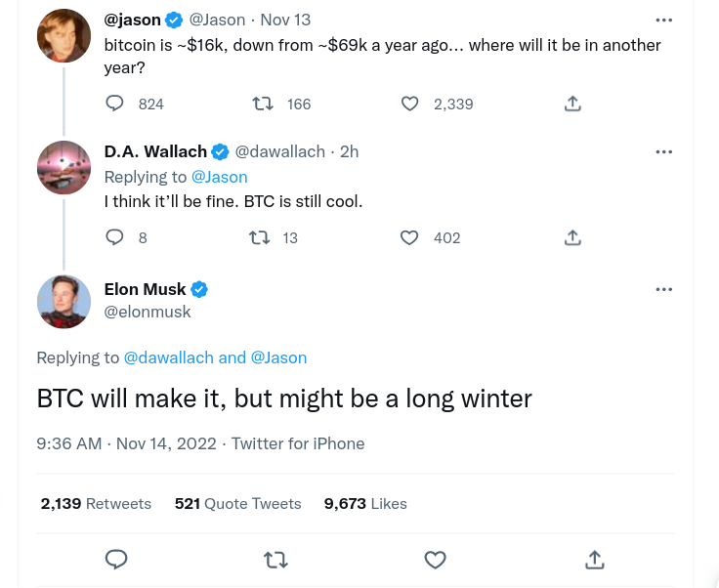
Task: Reply to @jason's bitcoin tweet
Action: (x=115, y=104)
